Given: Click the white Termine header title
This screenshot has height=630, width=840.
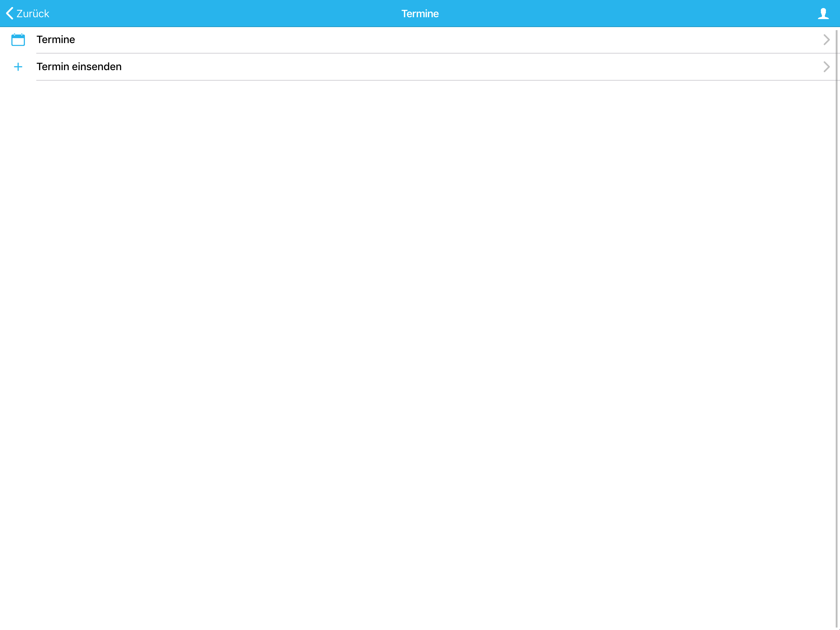Looking at the screenshot, I should (420, 14).
